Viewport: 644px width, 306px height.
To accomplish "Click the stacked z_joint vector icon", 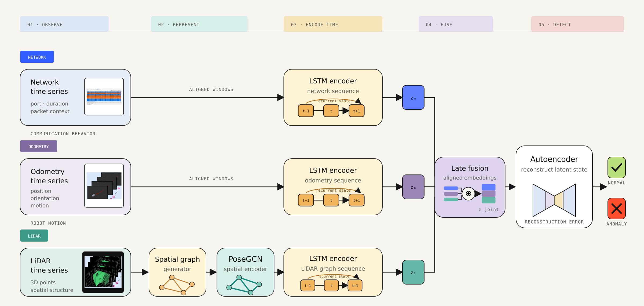I will (x=489, y=194).
